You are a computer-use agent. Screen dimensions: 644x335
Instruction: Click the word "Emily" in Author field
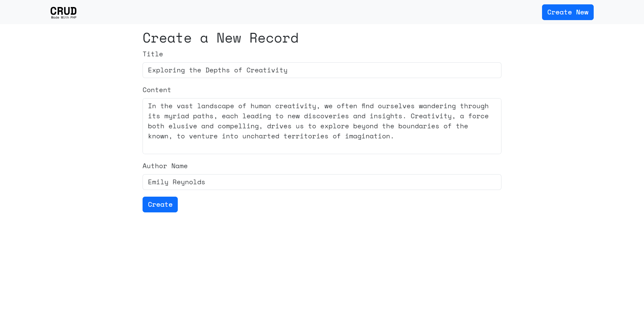point(158,182)
